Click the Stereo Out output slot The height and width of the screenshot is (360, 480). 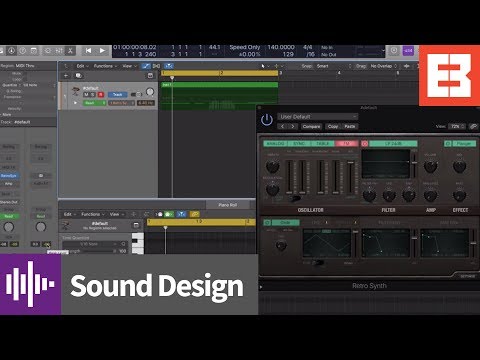coord(9,202)
